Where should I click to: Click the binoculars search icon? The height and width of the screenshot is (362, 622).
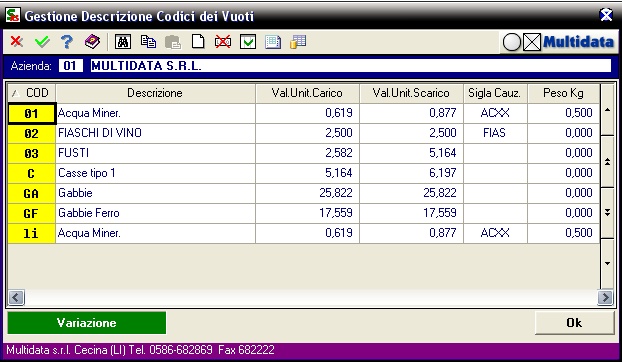(123, 41)
